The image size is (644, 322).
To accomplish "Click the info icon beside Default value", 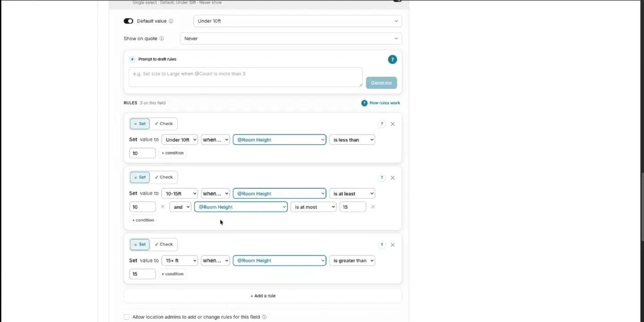I will tap(171, 21).
